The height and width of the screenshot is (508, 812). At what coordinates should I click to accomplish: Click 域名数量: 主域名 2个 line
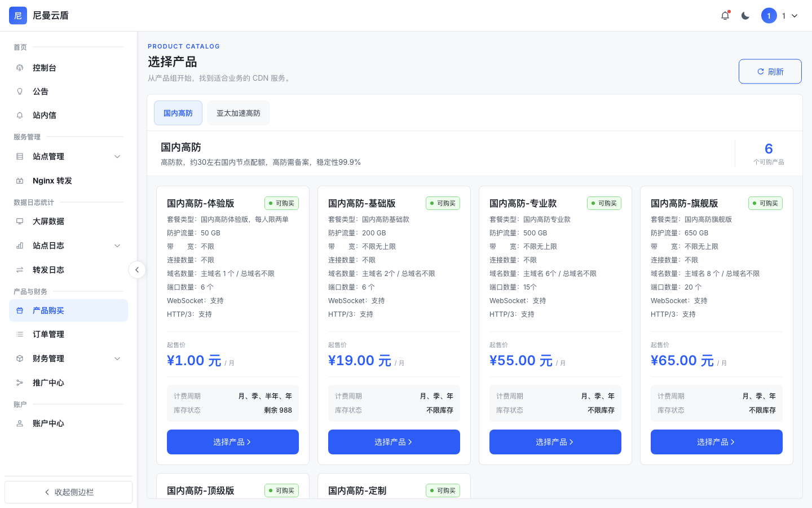(x=382, y=274)
